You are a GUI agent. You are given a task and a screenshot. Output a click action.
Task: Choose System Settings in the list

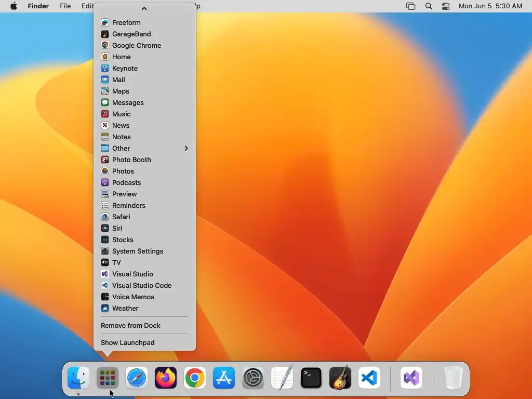pyautogui.click(x=144, y=251)
